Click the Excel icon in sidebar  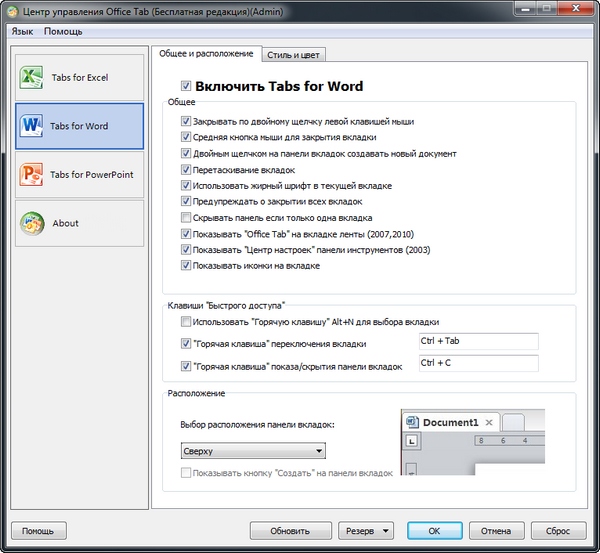31,78
